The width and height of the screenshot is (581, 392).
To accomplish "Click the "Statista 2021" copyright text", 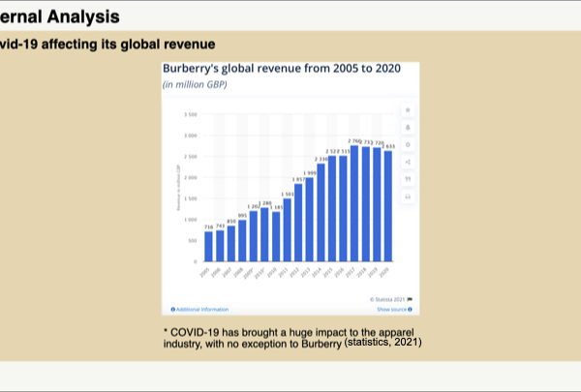I will click(387, 299).
